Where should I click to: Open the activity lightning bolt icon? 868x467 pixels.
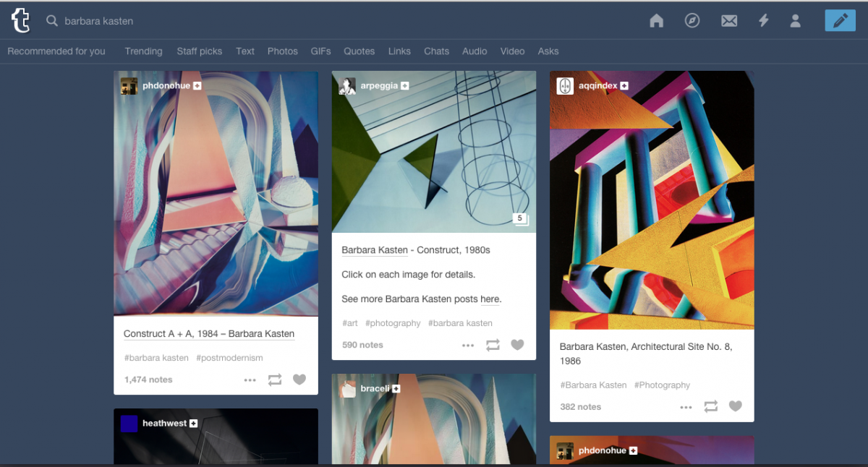coord(763,21)
